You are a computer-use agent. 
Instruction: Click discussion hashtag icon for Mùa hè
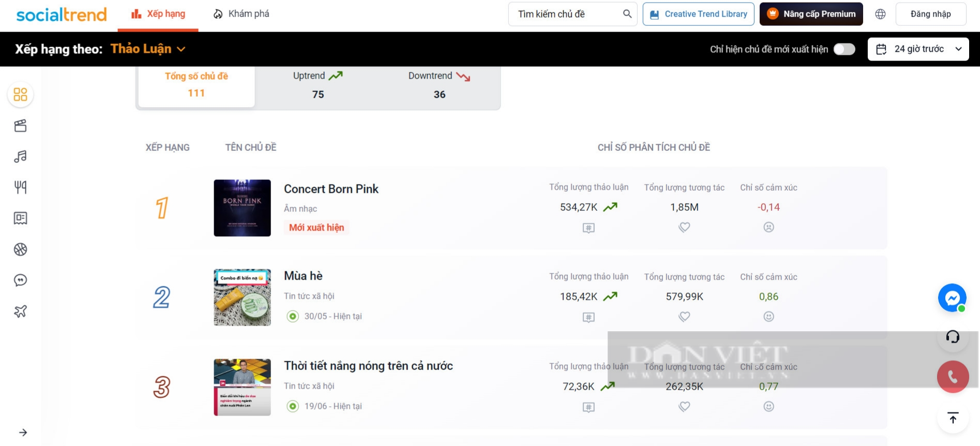pyautogui.click(x=589, y=317)
